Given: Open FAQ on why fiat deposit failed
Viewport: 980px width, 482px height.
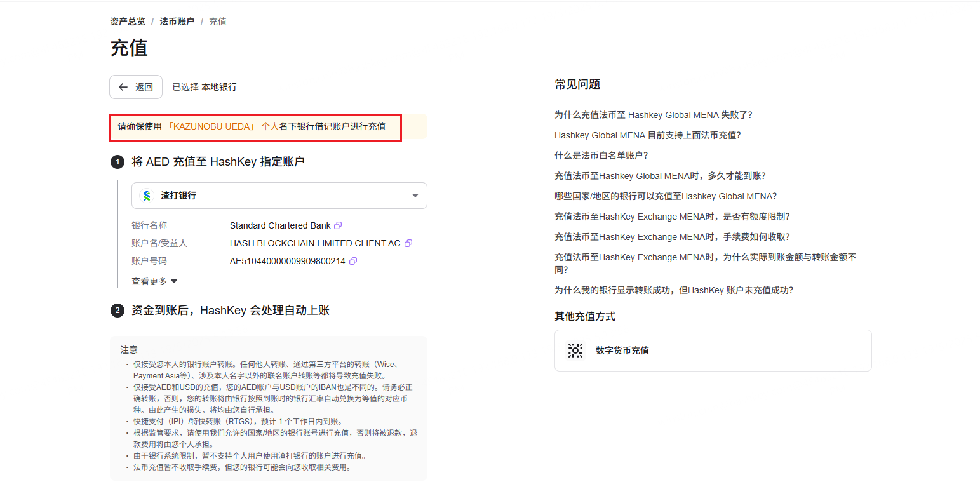Looking at the screenshot, I should [653, 115].
